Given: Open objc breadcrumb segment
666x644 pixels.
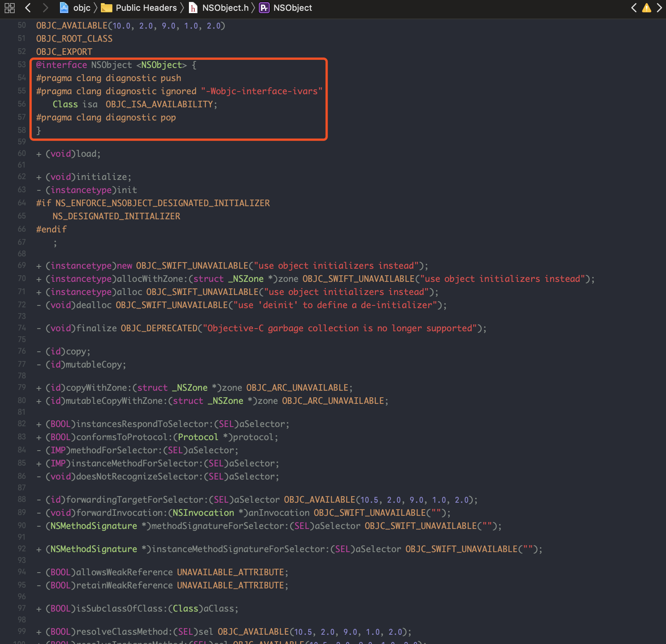Looking at the screenshot, I should [x=82, y=8].
